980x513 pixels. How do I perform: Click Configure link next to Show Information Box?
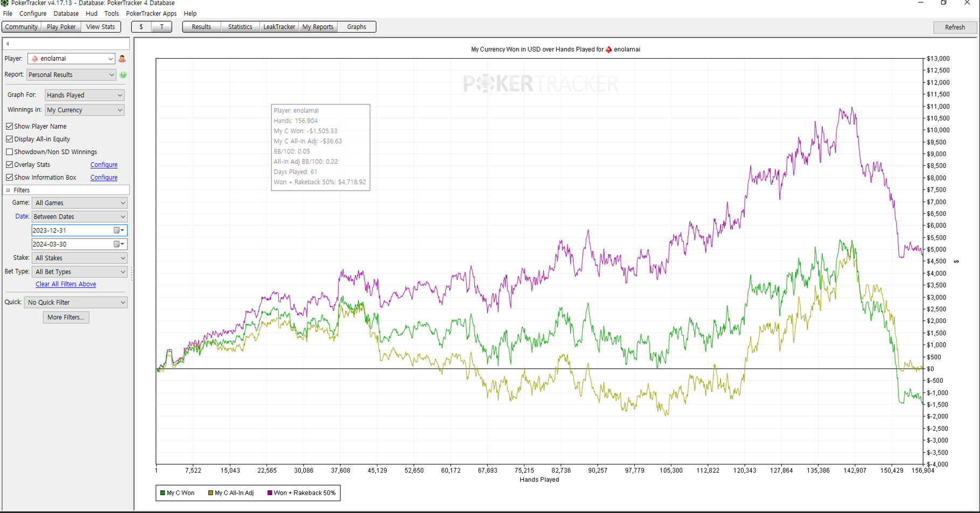pos(104,178)
